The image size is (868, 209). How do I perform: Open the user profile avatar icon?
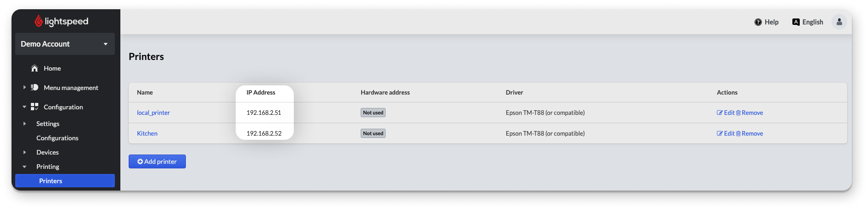click(x=839, y=22)
